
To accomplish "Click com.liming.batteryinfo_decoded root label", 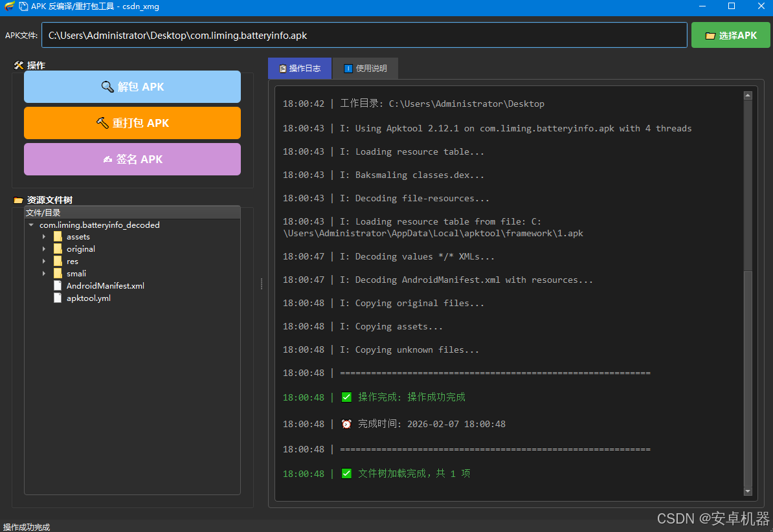I will coord(100,225).
